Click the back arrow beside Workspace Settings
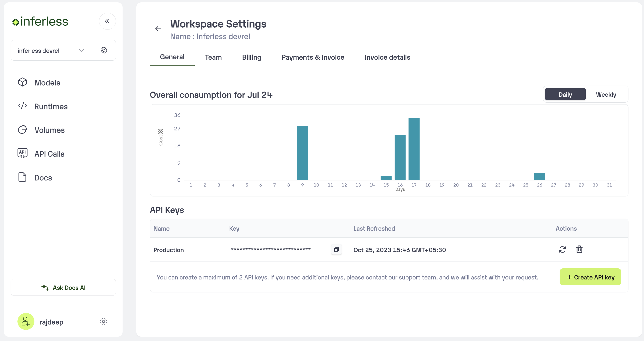Image resolution: width=644 pixels, height=341 pixels. click(x=158, y=29)
